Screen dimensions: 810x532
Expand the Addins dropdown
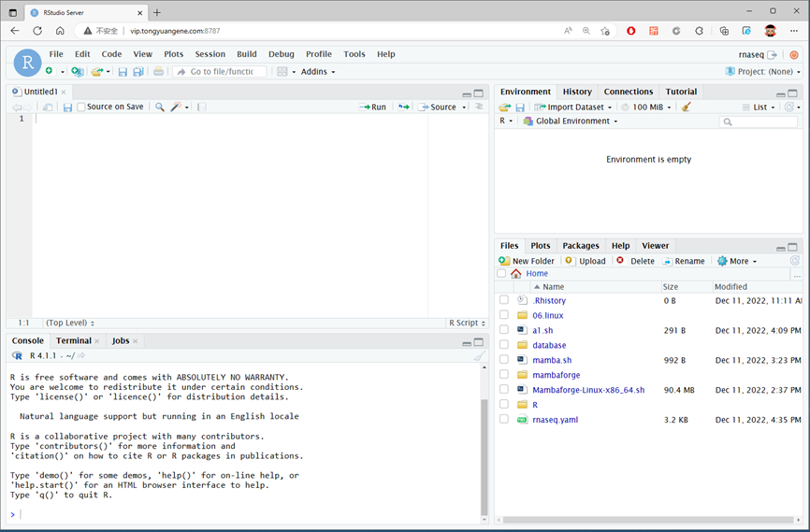pos(318,72)
